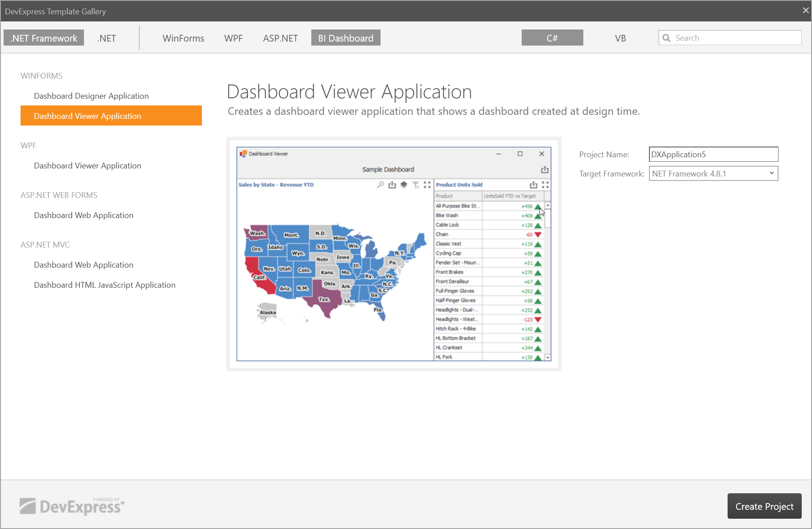This screenshot has height=529, width=812.
Task: Open the WinForms tab
Action: (183, 38)
